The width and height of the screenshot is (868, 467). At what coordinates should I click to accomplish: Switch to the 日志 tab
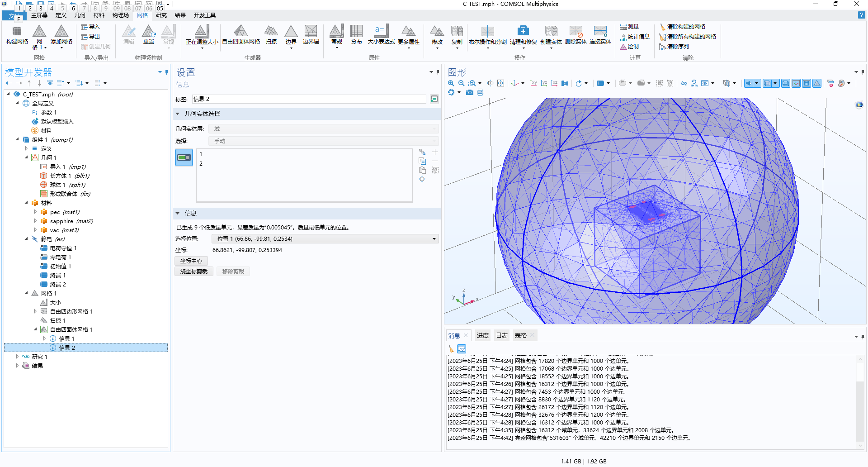click(502, 335)
